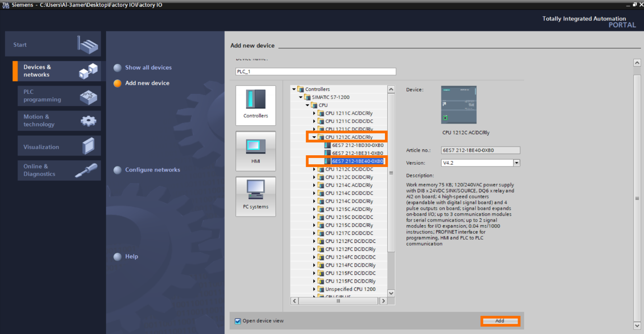Open the Start portal icon
This screenshot has height=334, width=644.
(x=88, y=44)
